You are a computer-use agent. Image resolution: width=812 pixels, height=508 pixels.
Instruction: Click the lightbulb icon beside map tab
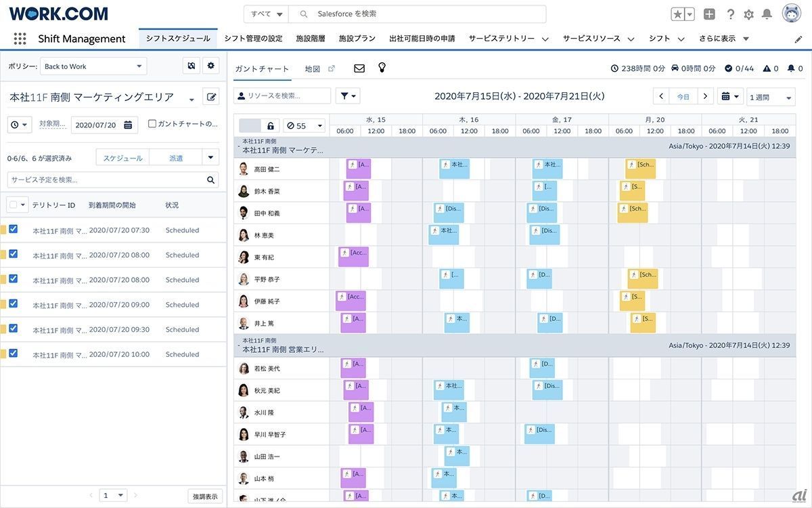382,68
